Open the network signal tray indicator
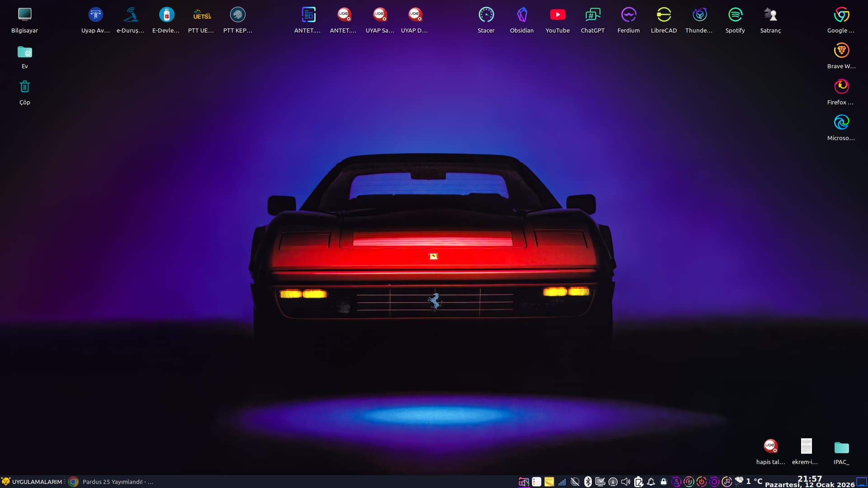 tap(562, 482)
